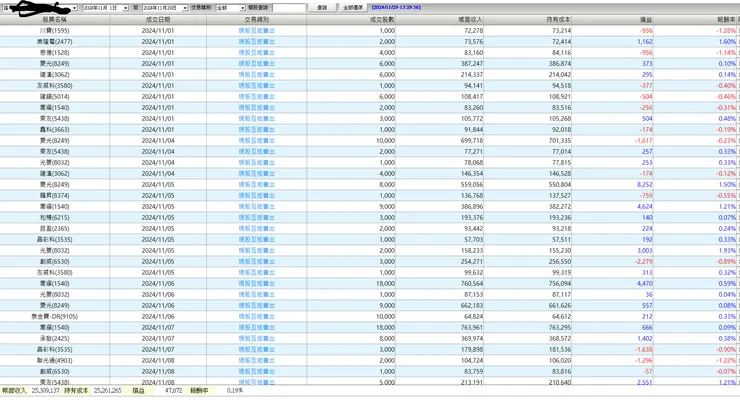Open the end date dropdown 2024年11月29日
This screenshot has width=740, height=400.
pos(185,8)
